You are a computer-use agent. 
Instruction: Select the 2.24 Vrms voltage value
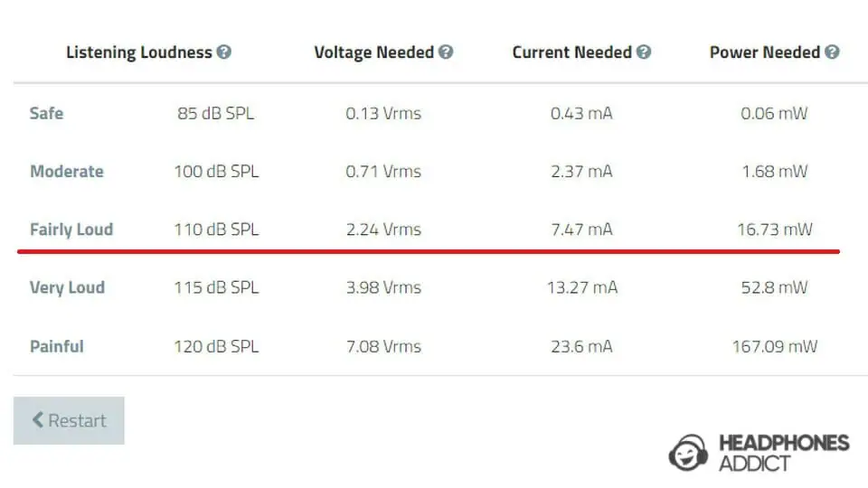pos(383,230)
